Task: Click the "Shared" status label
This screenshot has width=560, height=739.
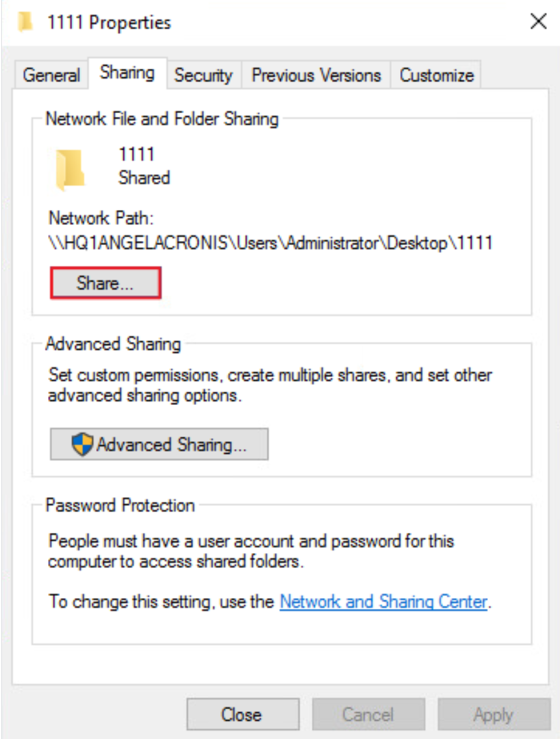Action: click(x=144, y=177)
